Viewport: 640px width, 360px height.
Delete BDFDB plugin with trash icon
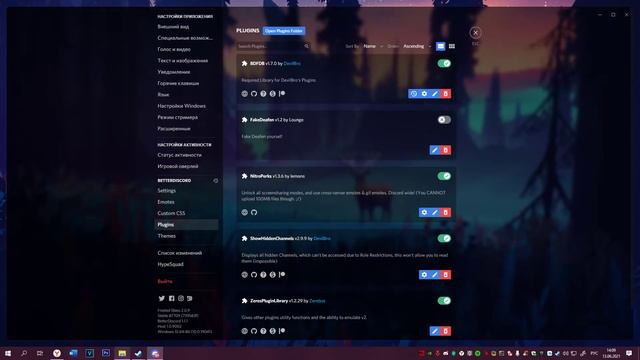pyautogui.click(x=445, y=94)
